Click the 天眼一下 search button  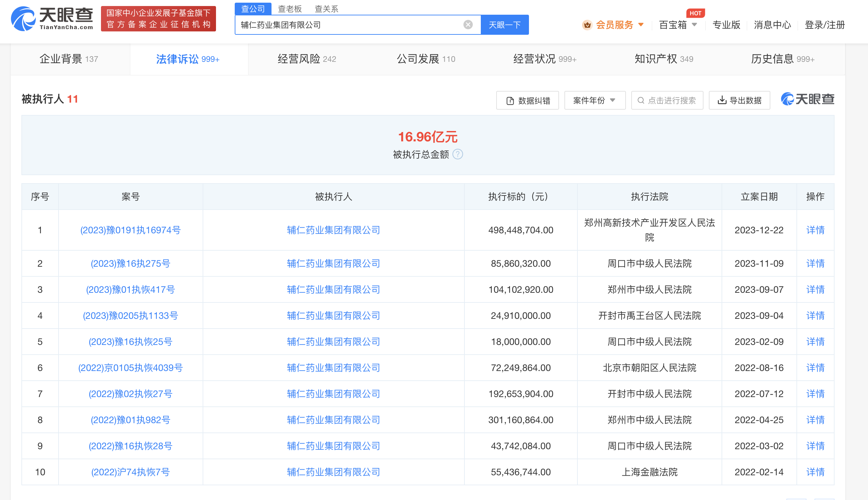click(505, 25)
